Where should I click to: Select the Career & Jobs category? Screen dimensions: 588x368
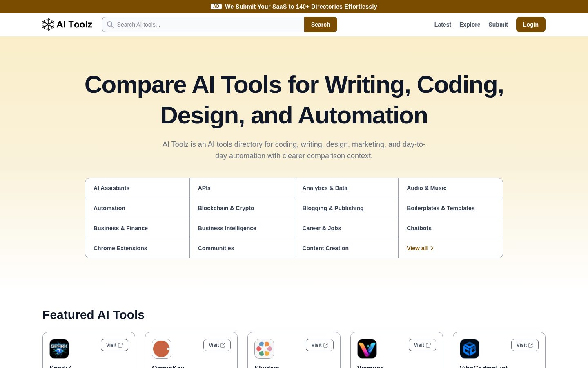click(346, 228)
